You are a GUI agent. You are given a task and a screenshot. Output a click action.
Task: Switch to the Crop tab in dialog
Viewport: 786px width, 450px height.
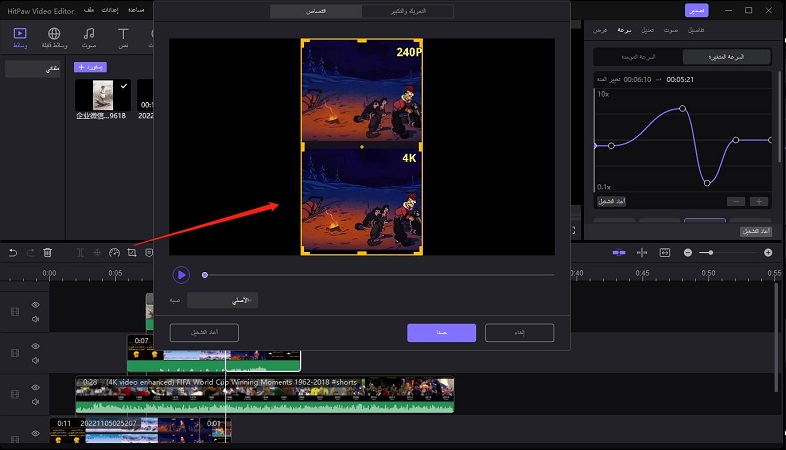coord(315,11)
